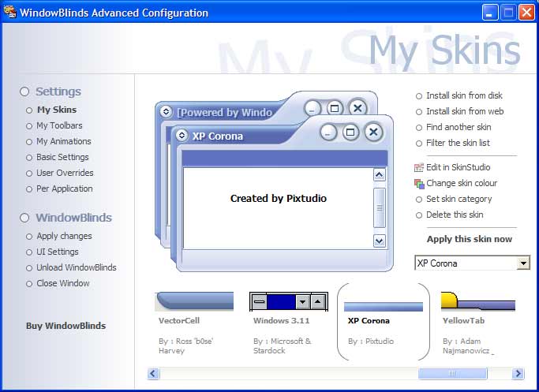The width and height of the screenshot is (539, 392).
Task: Close the WindowBlinds Configuration window
Action: coord(526,13)
